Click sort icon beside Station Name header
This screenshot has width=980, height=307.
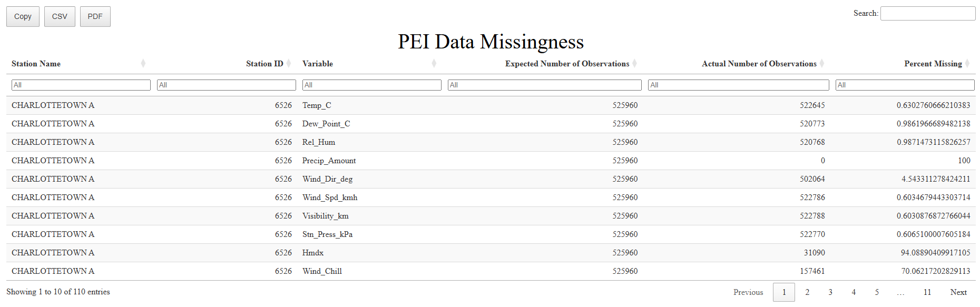pos(143,64)
